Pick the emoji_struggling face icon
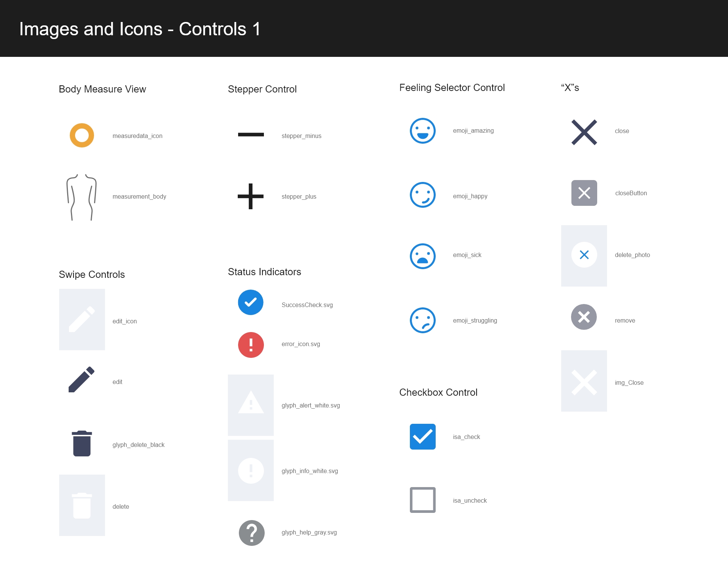Viewport: 728px width, 583px height. [x=422, y=320]
